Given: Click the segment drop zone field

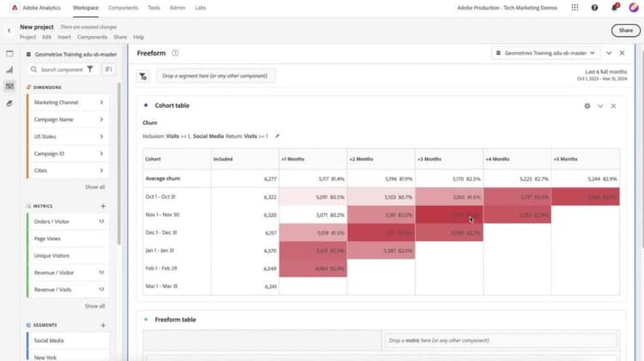Looking at the screenshot, I should pos(216,76).
